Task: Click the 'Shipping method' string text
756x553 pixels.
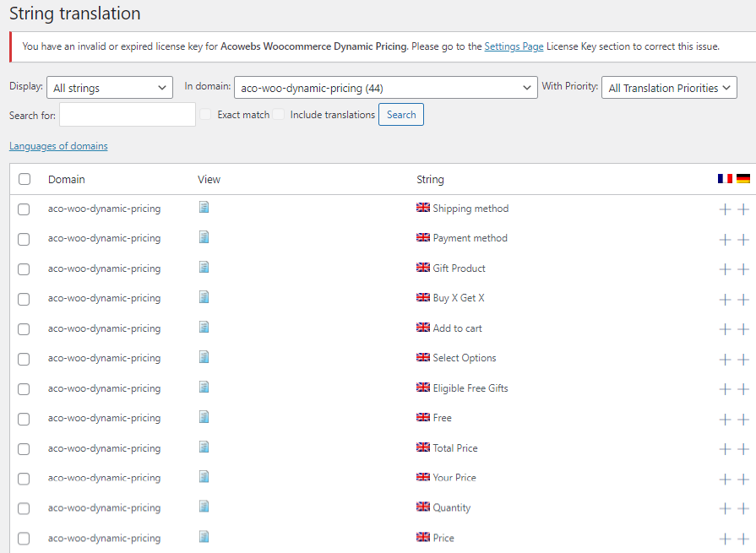Action: pyautogui.click(x=470, y=209)
